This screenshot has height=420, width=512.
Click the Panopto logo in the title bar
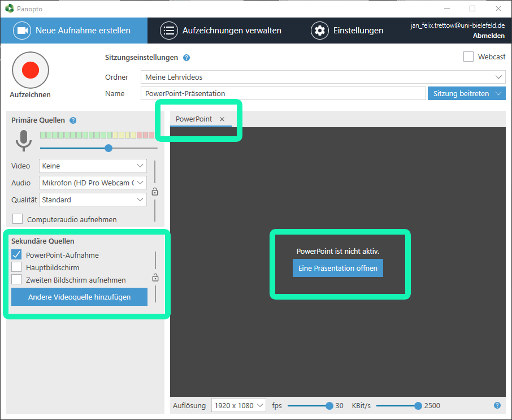(x=9, y=8)
